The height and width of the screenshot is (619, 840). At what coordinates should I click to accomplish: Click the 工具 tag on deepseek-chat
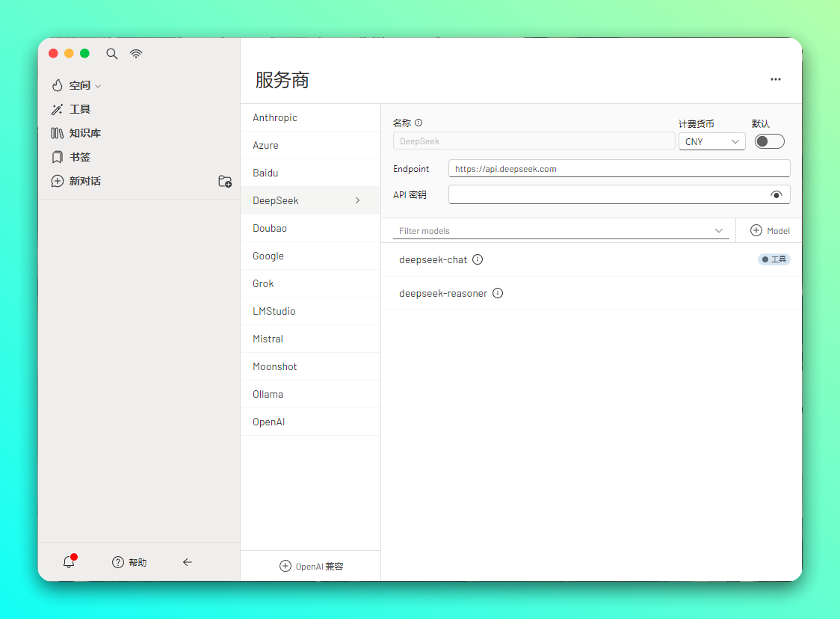773,259
